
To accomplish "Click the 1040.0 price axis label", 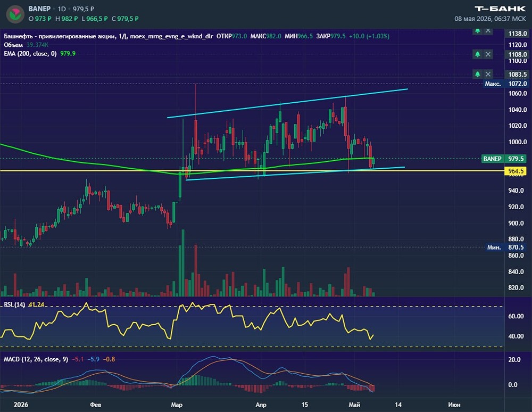I will [x=518, y=110].
